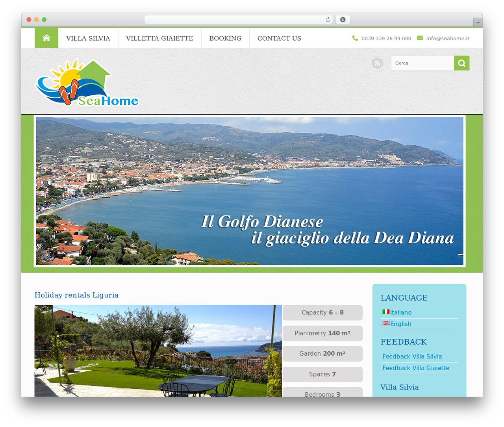Image resolution: width=504 pixels, height=427 pixels.
Task: Click the phone icon beside the number
Action: [x=355, y=38]
